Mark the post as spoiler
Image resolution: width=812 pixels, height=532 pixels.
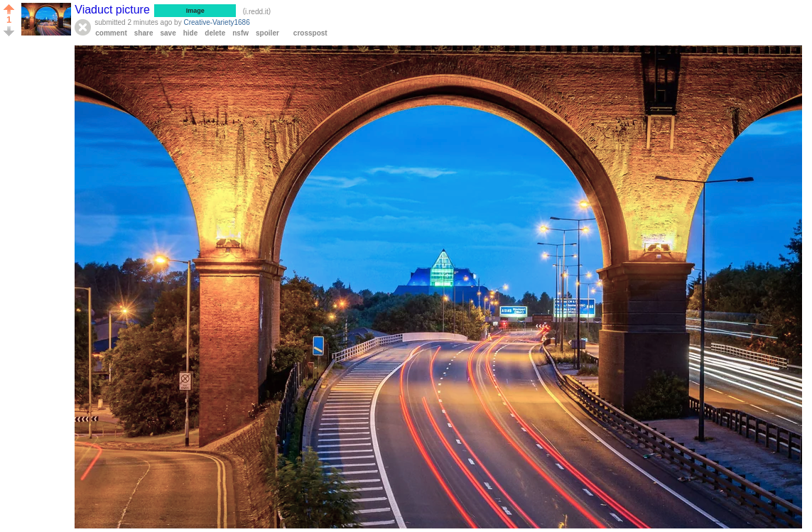267,33
